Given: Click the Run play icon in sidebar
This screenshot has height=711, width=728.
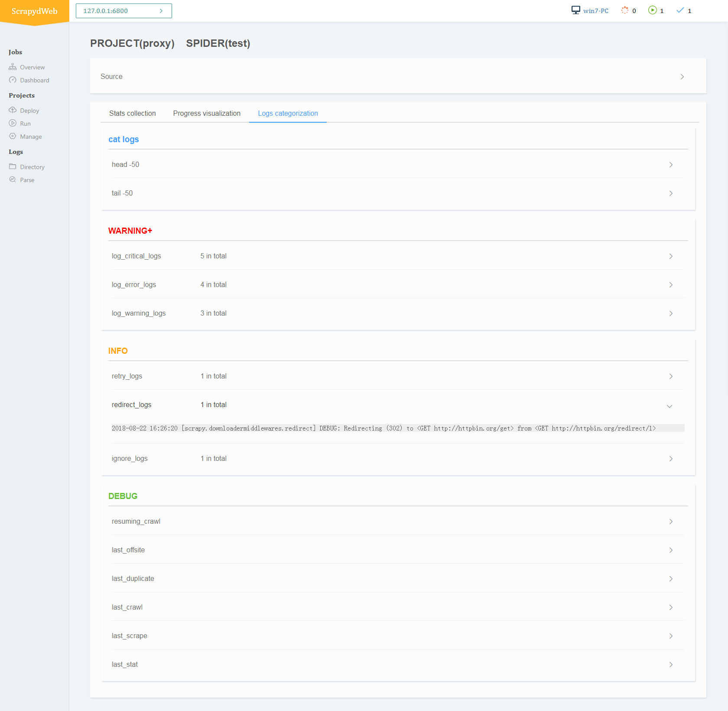Looking at the screenshot, I should click(13, 123).
